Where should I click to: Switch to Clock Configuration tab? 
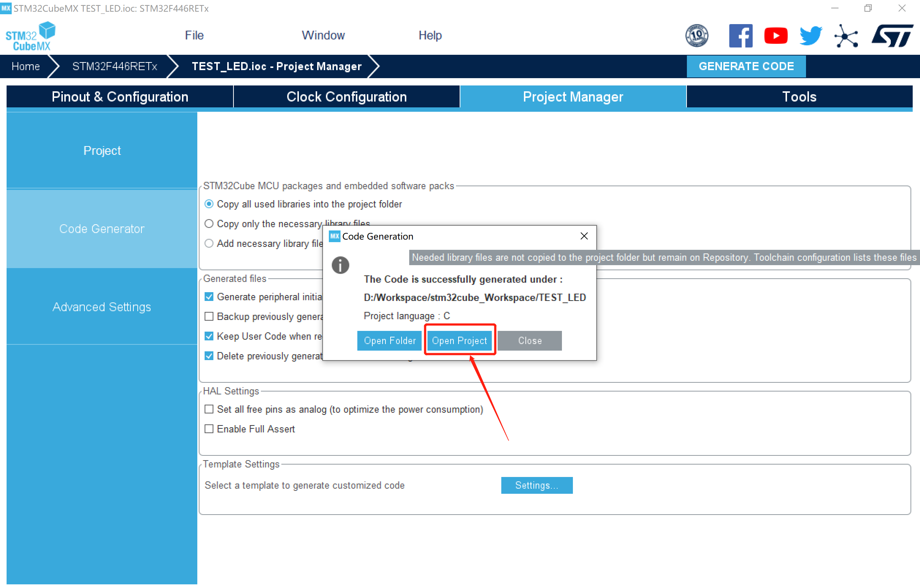346,96
